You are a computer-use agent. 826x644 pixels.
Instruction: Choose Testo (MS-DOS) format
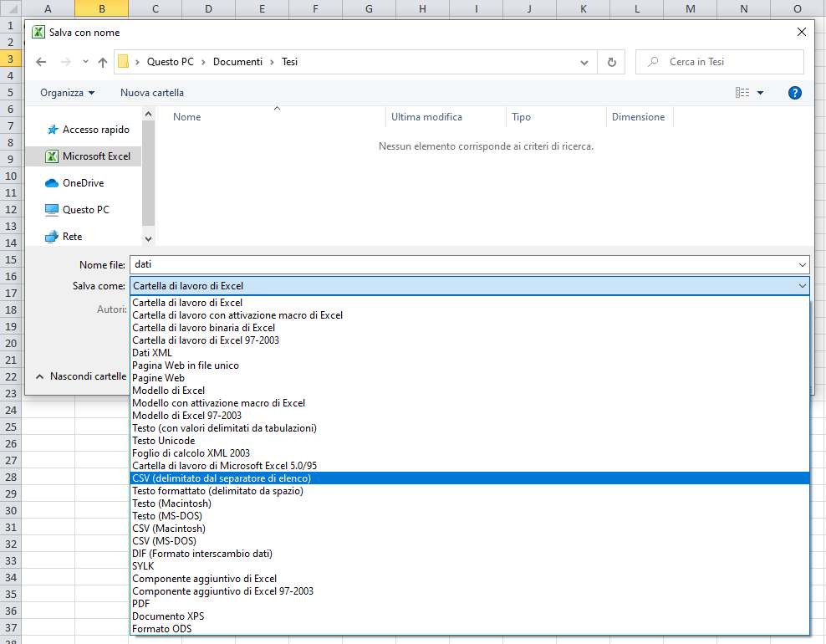click(x=469, y=516)
